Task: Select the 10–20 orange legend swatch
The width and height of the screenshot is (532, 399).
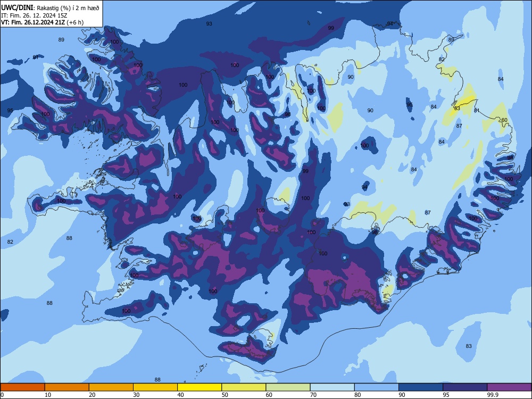Action: pyautogui.click(x=67, y=387)
